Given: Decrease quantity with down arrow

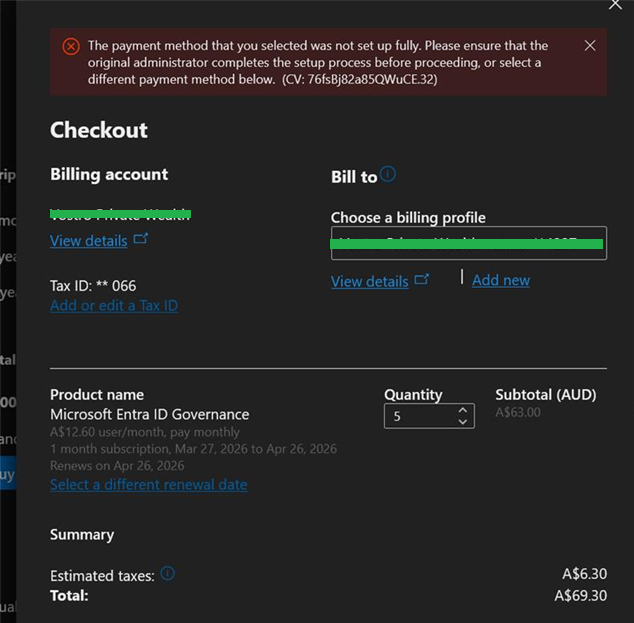Looking at the screenshot, I should click(463, 422).
